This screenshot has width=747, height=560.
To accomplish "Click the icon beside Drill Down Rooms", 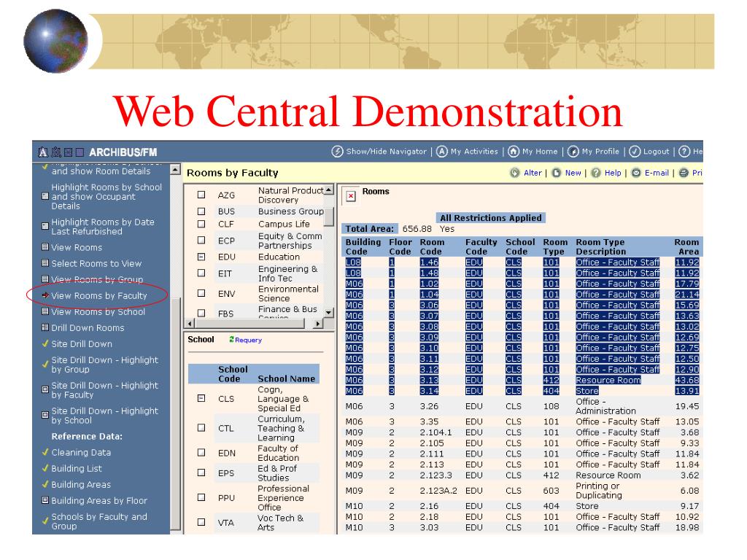I will pos(45,327).
